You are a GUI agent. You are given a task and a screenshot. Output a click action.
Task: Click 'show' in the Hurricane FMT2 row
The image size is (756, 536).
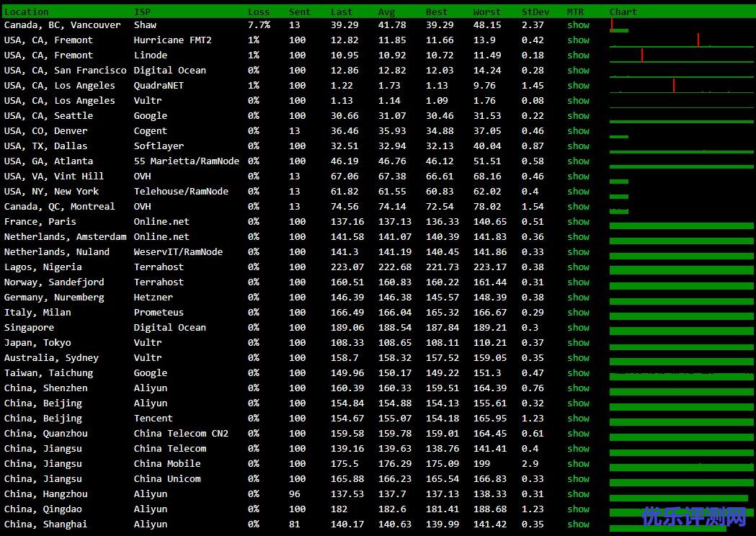(x=578, y=40)
